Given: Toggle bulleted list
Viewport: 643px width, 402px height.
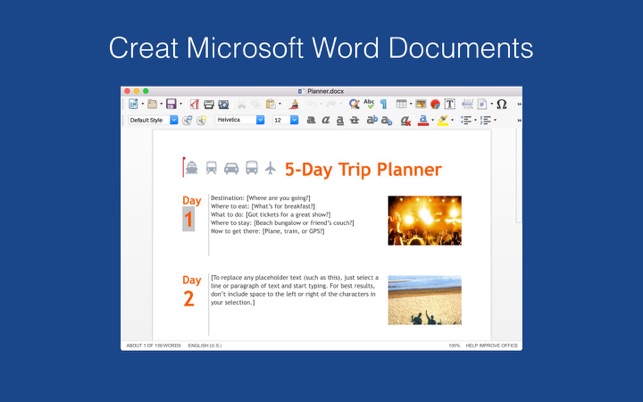Looking at the screenshot, I should coord(466,120).
